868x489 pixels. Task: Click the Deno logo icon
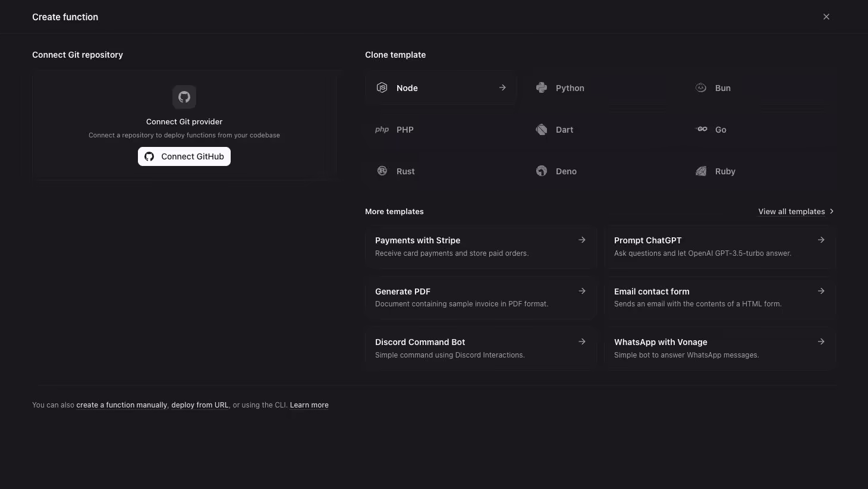click(x=542, y=171)
